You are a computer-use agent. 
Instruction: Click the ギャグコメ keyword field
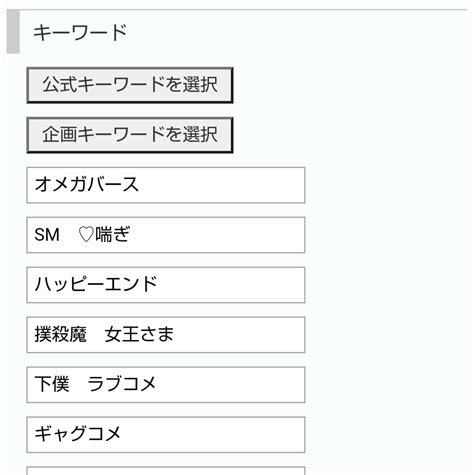tap(166, 435)
